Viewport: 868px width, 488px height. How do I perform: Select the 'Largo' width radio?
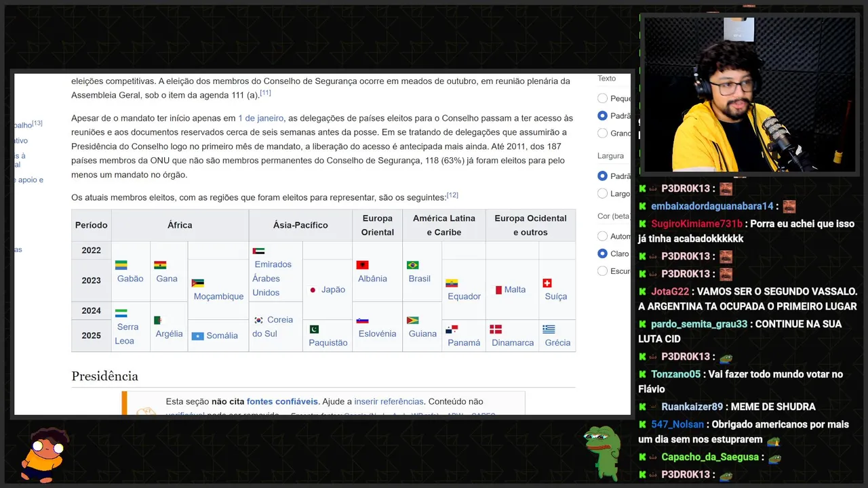tap(602, 194)
